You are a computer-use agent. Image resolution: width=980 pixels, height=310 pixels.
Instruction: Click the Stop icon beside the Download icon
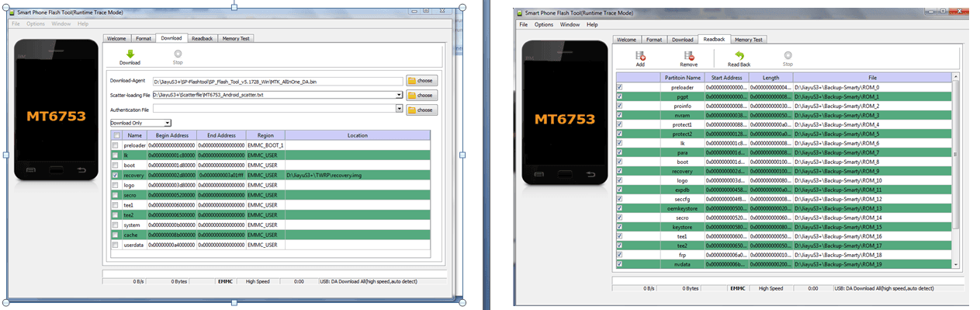click(178, 54)
